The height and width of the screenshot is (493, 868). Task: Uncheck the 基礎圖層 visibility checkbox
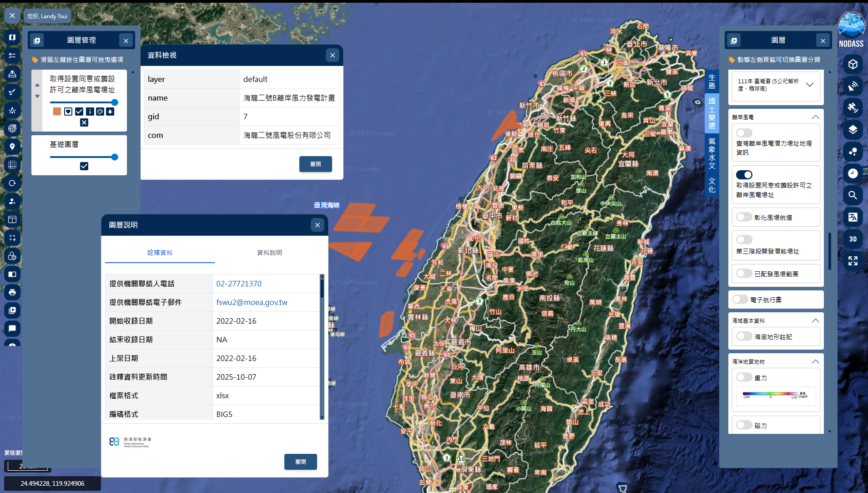[x=84, y=166]
